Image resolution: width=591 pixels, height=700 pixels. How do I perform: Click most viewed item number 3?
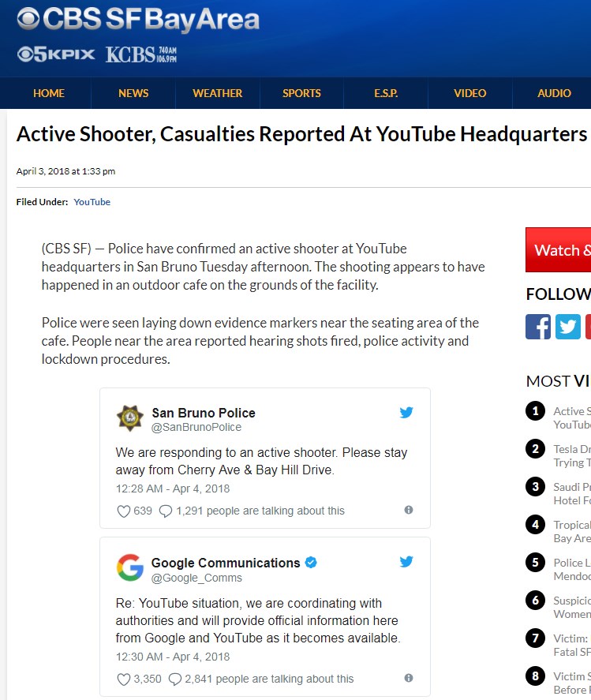[536, 487]
